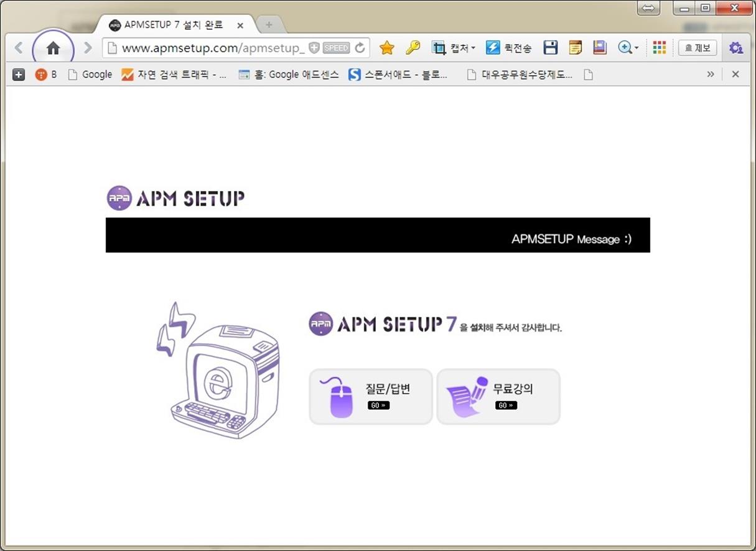Open browser settings gear icon
756x551 pixels.
[736, 48]
